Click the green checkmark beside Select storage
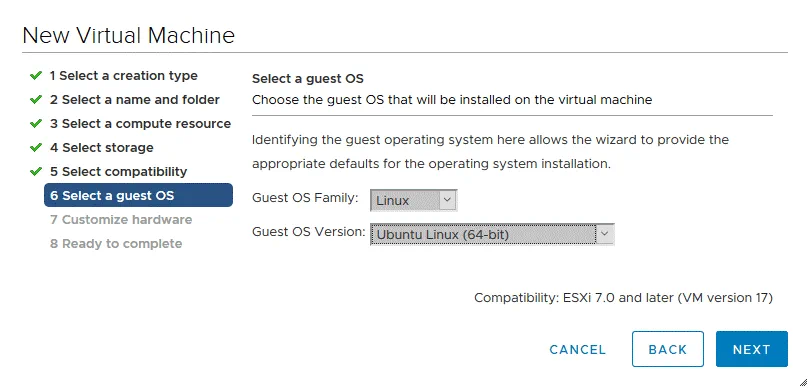 coord(36,148)
